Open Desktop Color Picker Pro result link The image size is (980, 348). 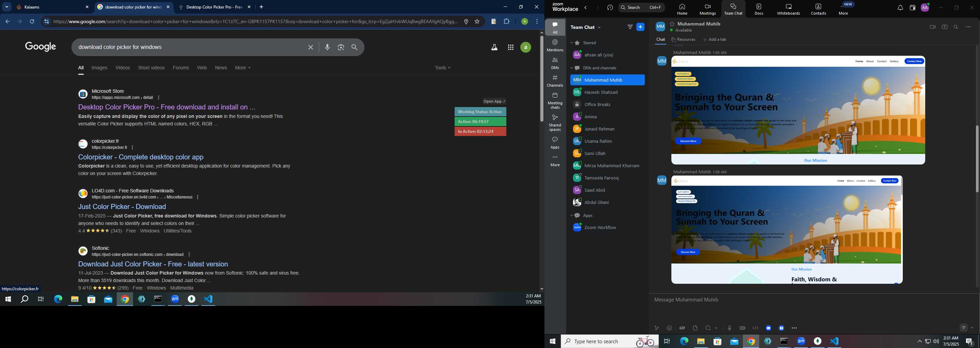pyautogui.click(x=167, y=107)
